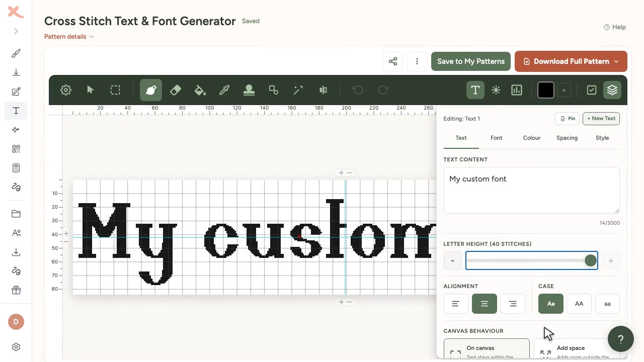Screen dimensions: 644x362
Task: Pin the text editing panel
Action: click(568, 119)
